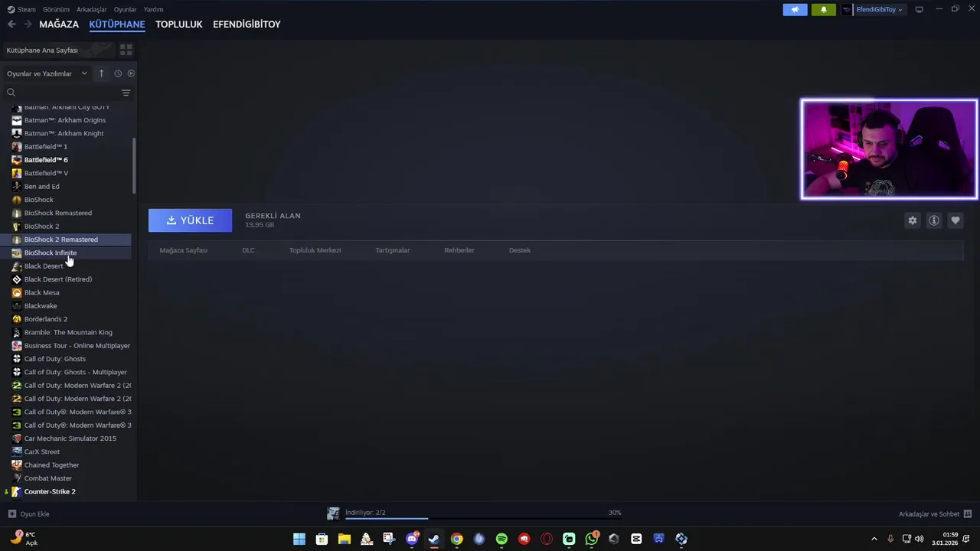Image resolution: width=980 pixels, height=551 pixels.
Task: Open Spotify from the taskbar
Action: [501, 539]
